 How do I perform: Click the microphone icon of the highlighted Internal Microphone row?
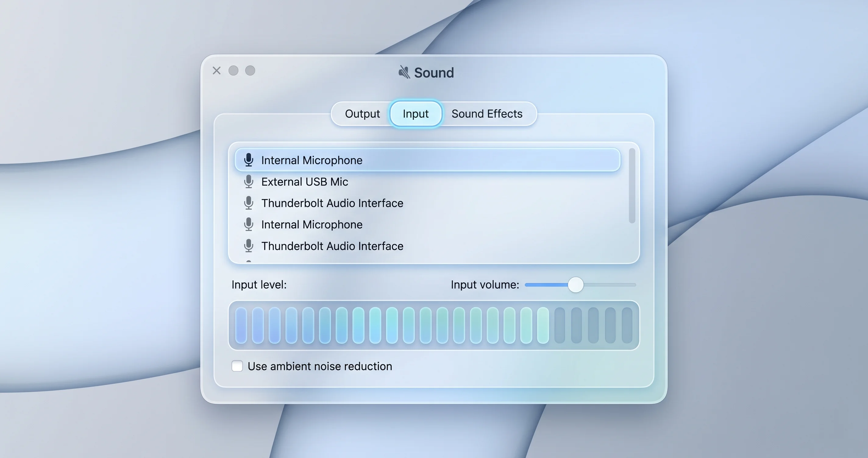pos(249,160)
